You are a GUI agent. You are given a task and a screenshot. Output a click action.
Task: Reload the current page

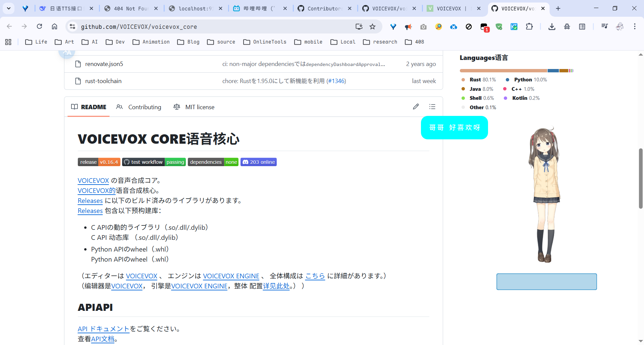39,26
